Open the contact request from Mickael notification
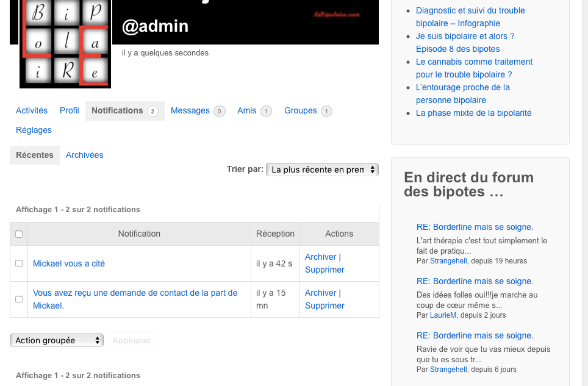Image resolution: width=588 pixels, height=386 pixels. click(135, 299)
